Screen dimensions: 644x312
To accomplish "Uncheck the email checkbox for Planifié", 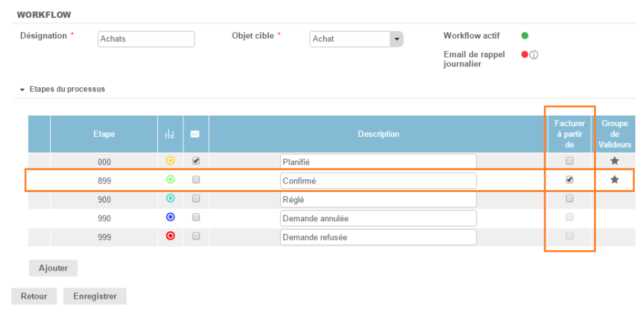I will [x=196, y=161].
